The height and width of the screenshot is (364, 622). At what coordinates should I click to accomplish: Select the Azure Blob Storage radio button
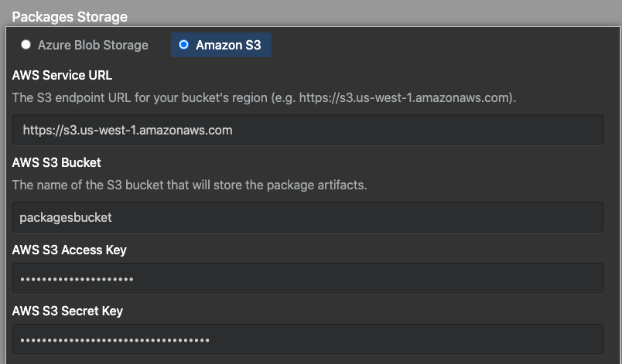pyautogui.click(x=26, y=45)
